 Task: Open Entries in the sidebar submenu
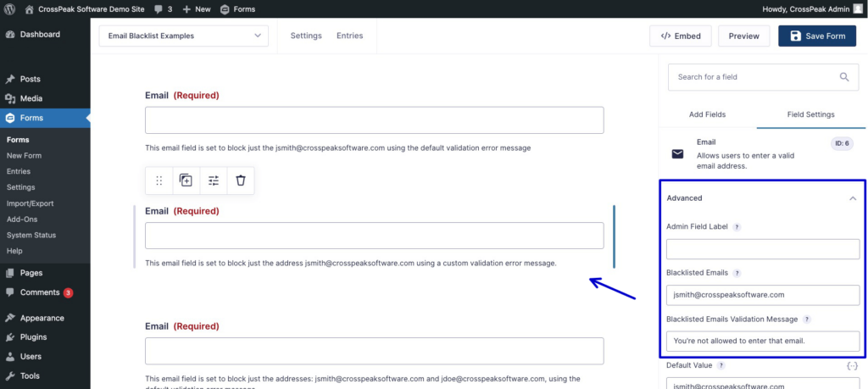(19, 171)
